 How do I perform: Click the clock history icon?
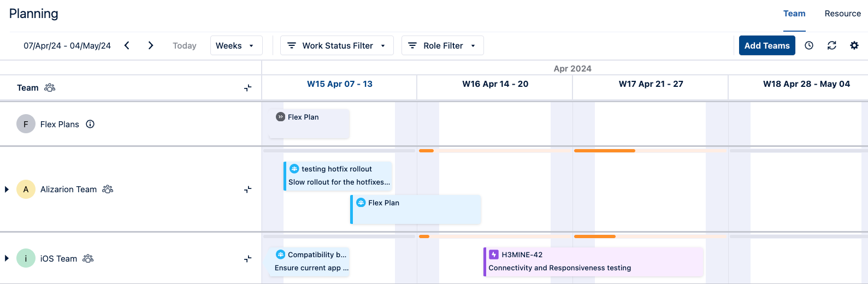click(x=809, y=46)
